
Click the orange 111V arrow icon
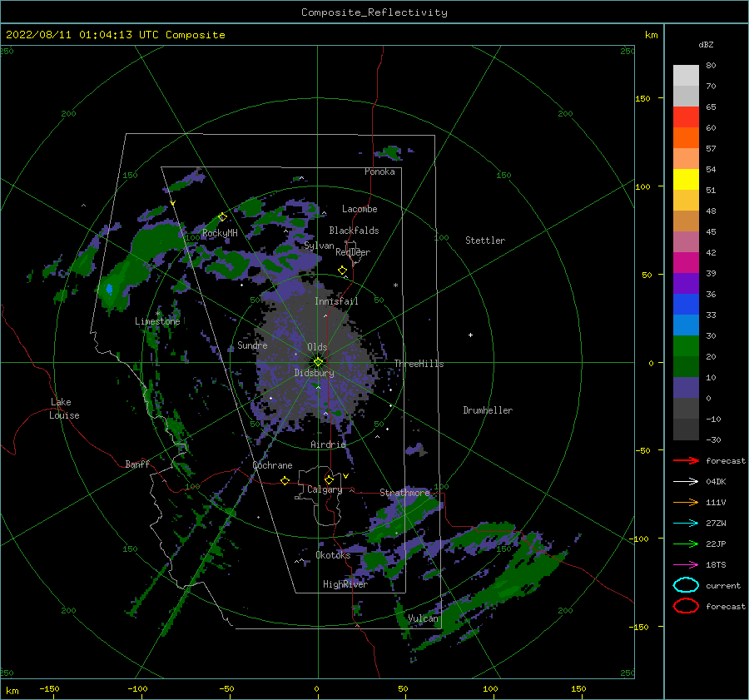pyautogui.click(x=686, y=502)
